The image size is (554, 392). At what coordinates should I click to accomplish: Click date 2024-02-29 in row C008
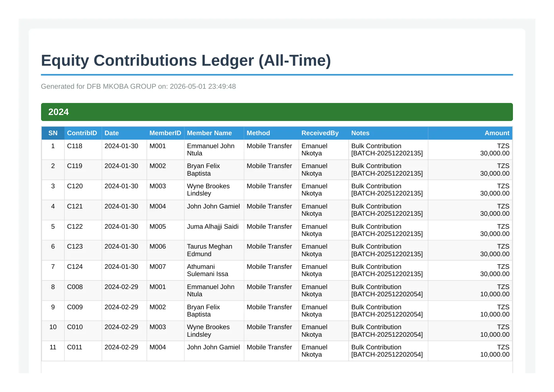click(121, 287)
